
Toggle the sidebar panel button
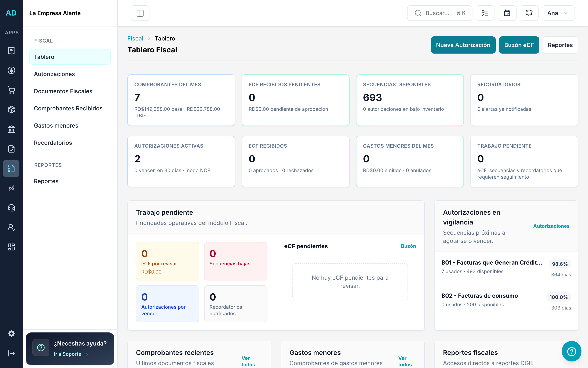pos(140,13)
